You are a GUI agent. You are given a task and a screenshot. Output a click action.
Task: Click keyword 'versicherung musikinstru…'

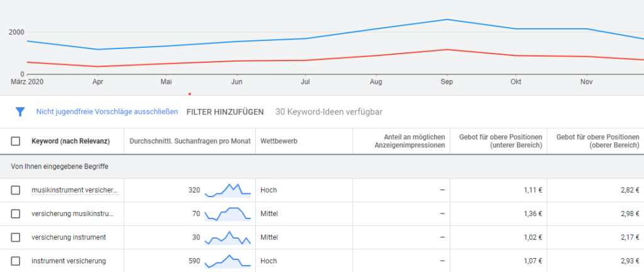(73, 213)
